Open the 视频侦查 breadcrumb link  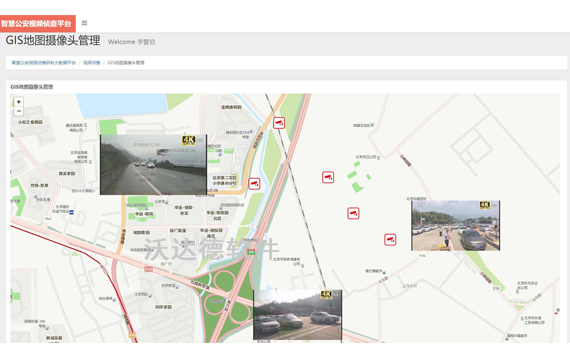click(x=92, y=63)
